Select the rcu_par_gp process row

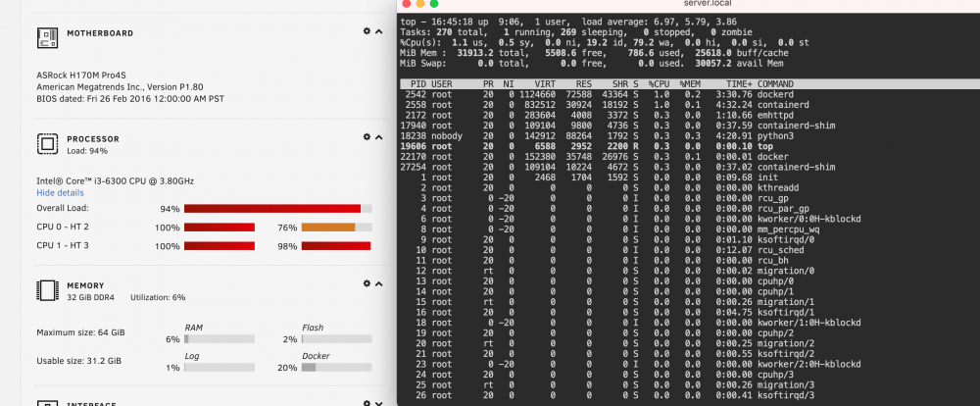click(x=688, y=208)
